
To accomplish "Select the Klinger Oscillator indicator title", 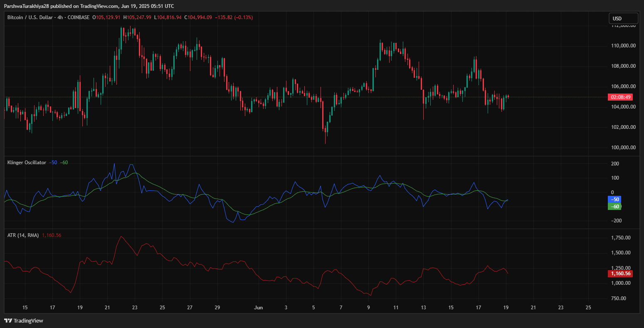I will tap(27, 163).
